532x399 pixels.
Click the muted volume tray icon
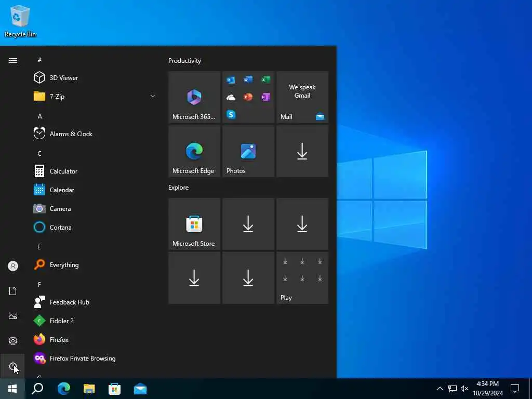(x=464, y=389)
